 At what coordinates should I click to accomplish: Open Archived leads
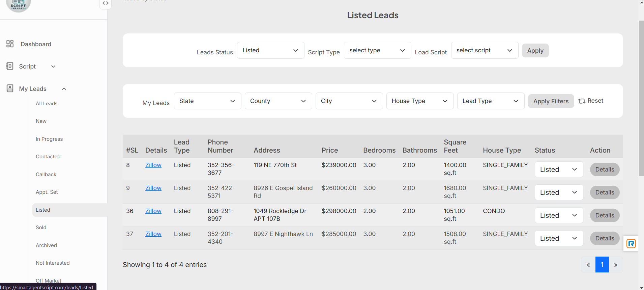(x=46, y=245)
